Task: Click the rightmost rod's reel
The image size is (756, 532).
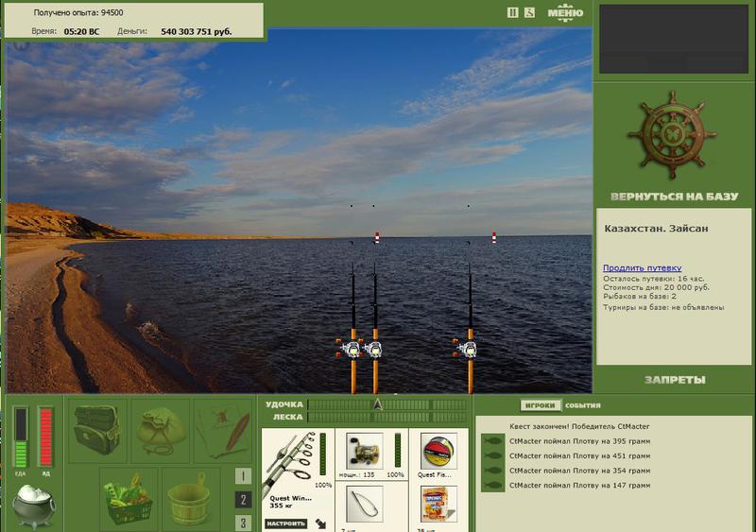Action: [467, 349]
